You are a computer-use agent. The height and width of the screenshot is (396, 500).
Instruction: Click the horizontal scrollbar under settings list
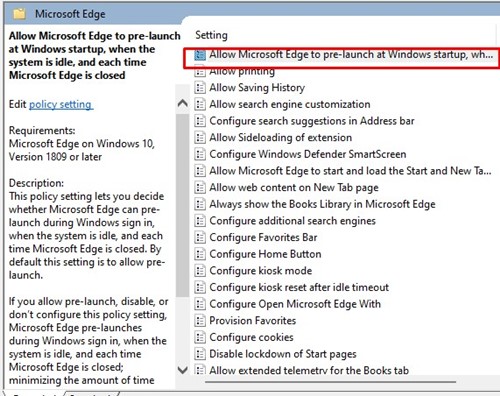click(x=330, y=382)
